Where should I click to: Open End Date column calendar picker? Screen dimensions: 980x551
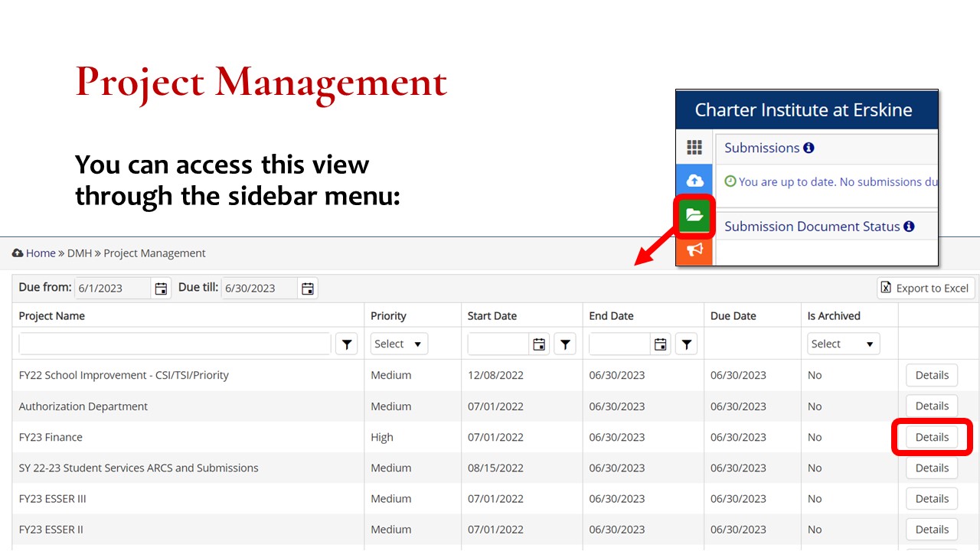coord(660,344)
